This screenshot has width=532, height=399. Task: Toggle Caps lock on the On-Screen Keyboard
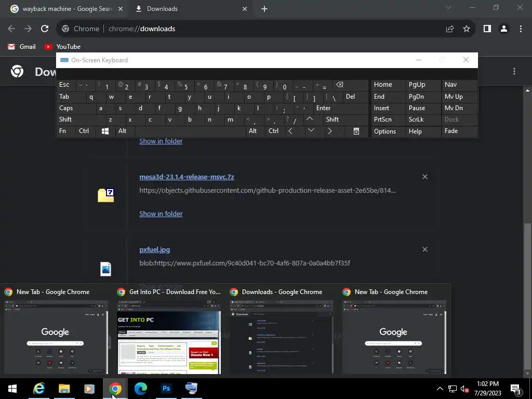click(x=75, y=108)
